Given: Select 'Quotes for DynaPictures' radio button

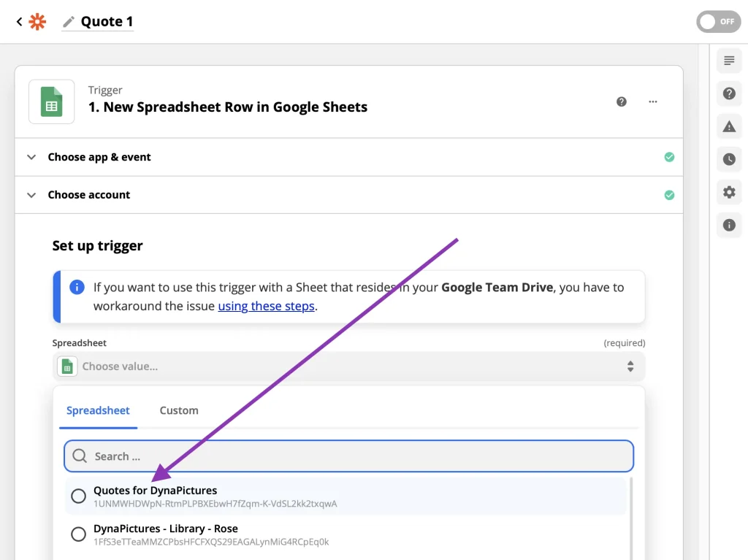Looking at the screenshot, I should (79, 496).
